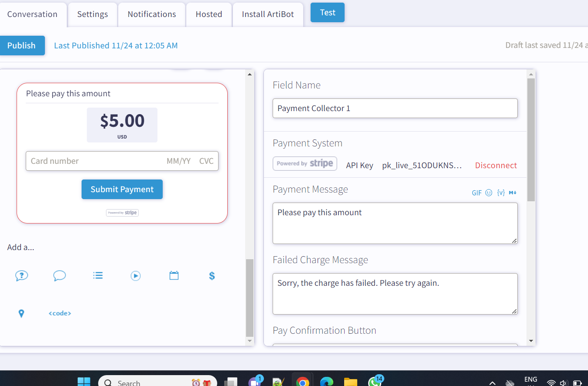
Task: Add a video with the play icon
Action: (135, 275)
